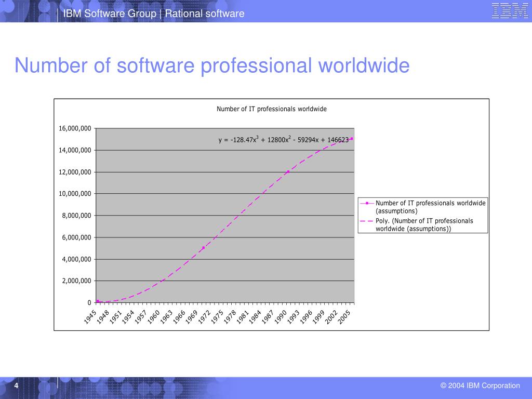Image resolution: width=532 pixels, height=399 pixels.
Task: Click the x-axis label 1972
Action: click(205, 317)
